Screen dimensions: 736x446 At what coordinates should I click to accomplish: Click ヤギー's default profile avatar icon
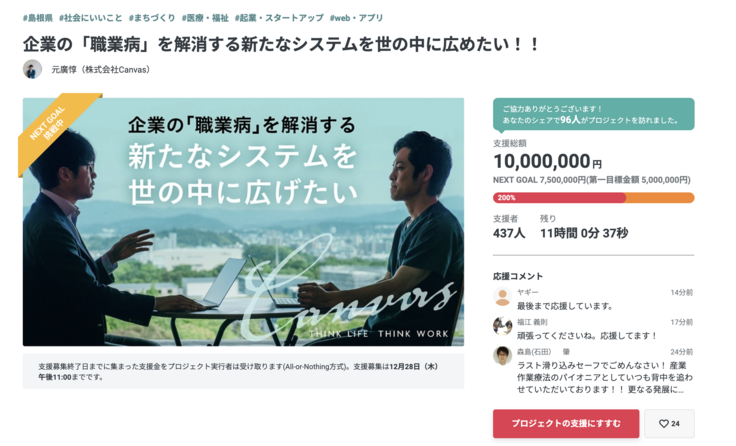point(502,297)
